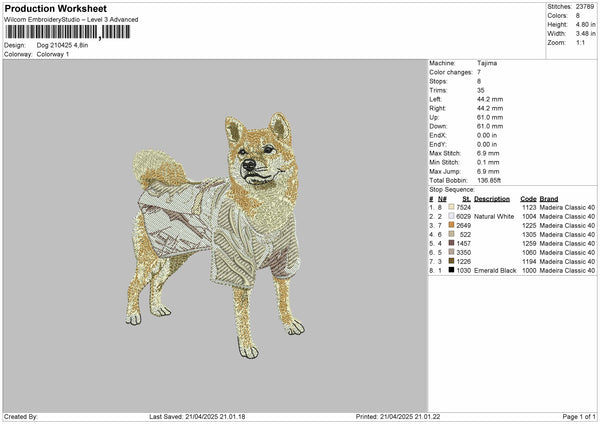The width and height of the screenshot is (600, 424).
Task: Click the Stitches value 23789
Action: [585, 7]
